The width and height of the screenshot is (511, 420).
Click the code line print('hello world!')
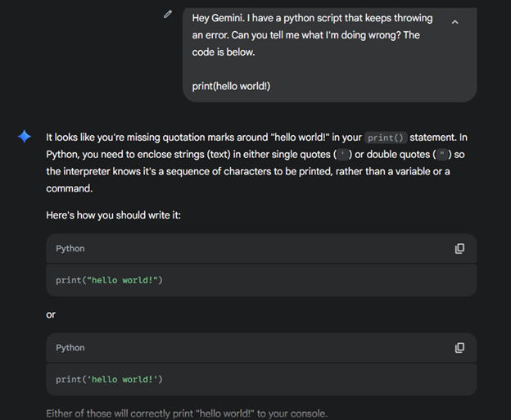110,379
